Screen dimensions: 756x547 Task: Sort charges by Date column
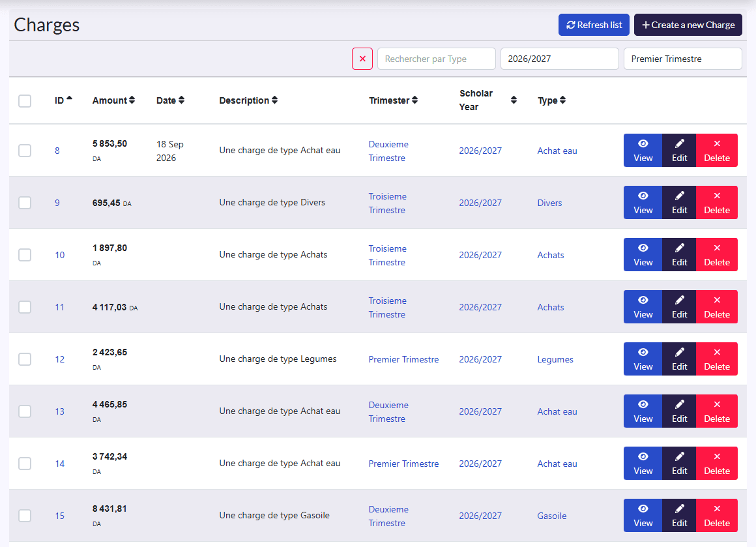pyautogui.click(x=171, y=100)
